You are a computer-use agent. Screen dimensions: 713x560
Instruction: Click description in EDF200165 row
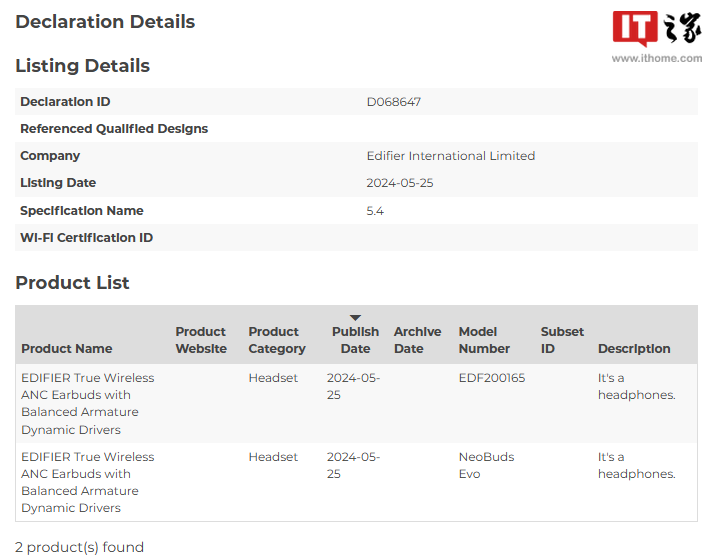pos(637,386)
